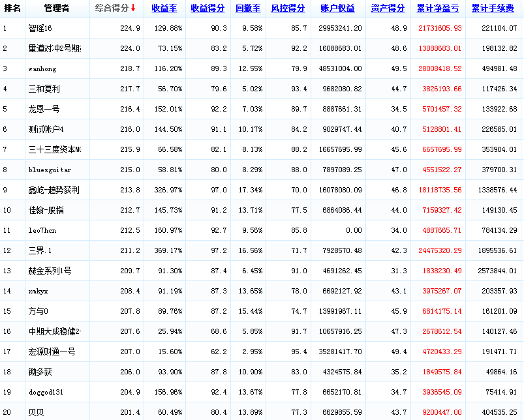This screenshot has height=420, width=524.
Task: Open manager 智瑶16 in rank 1
Action: [41, 29]
